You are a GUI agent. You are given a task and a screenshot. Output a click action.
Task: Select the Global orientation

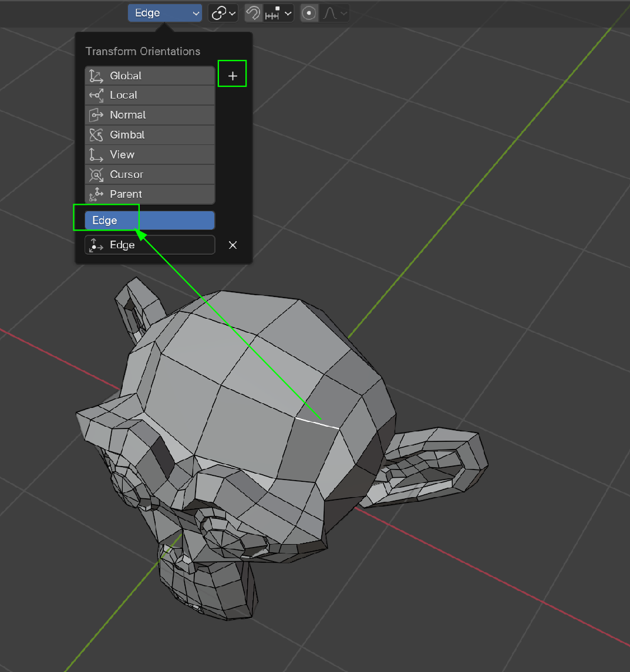click(x=150, y=76)
